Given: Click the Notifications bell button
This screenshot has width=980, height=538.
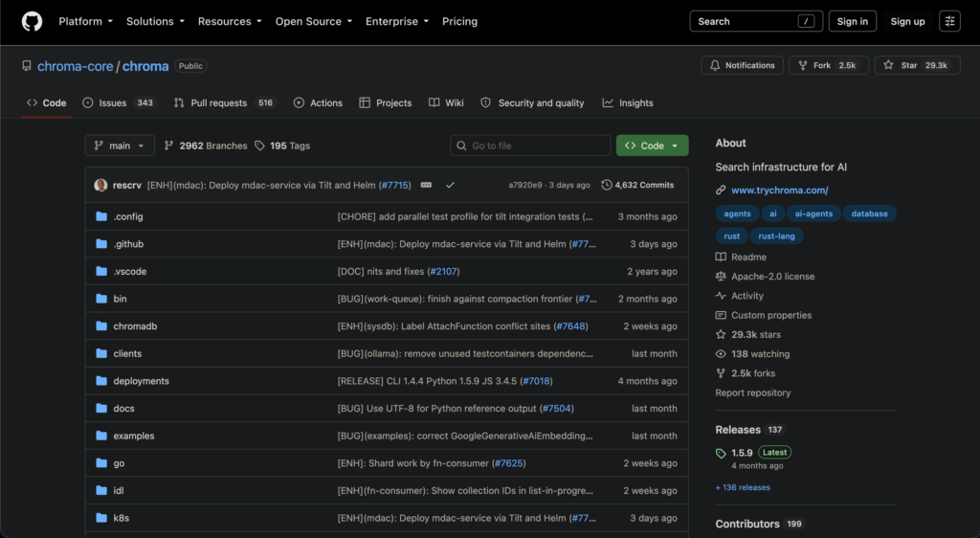Looking at the screenshot, I should 742,65.
